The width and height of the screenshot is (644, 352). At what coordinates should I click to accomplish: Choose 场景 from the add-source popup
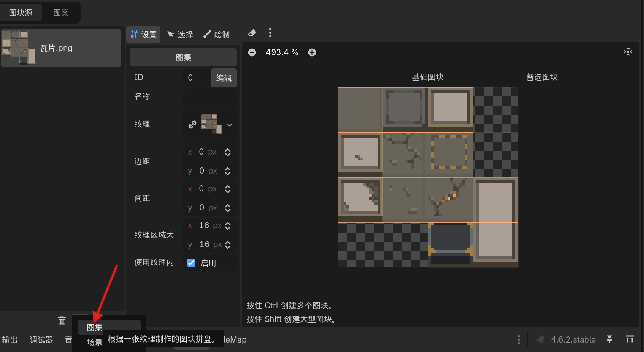click(x=95, y=342)
